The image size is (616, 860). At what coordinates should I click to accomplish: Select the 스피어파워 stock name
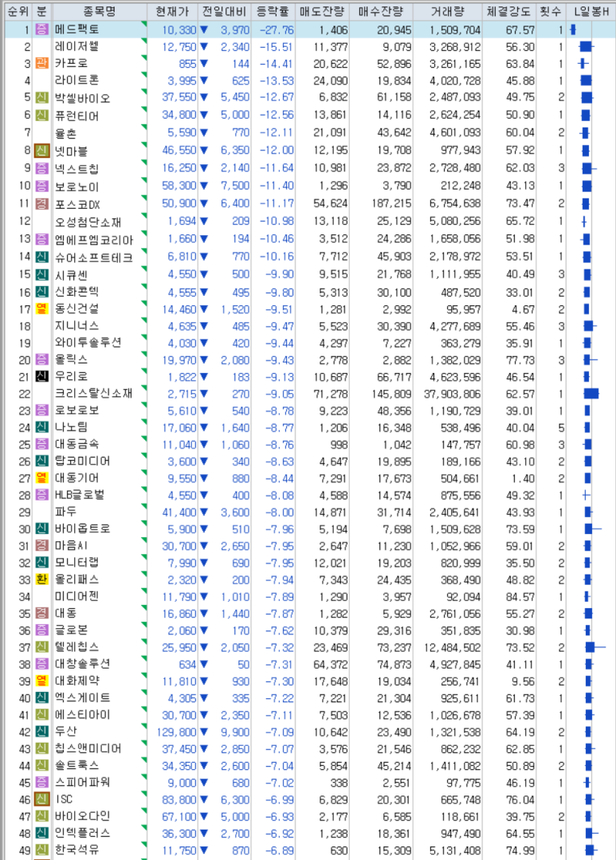click(x=83, y=783)
